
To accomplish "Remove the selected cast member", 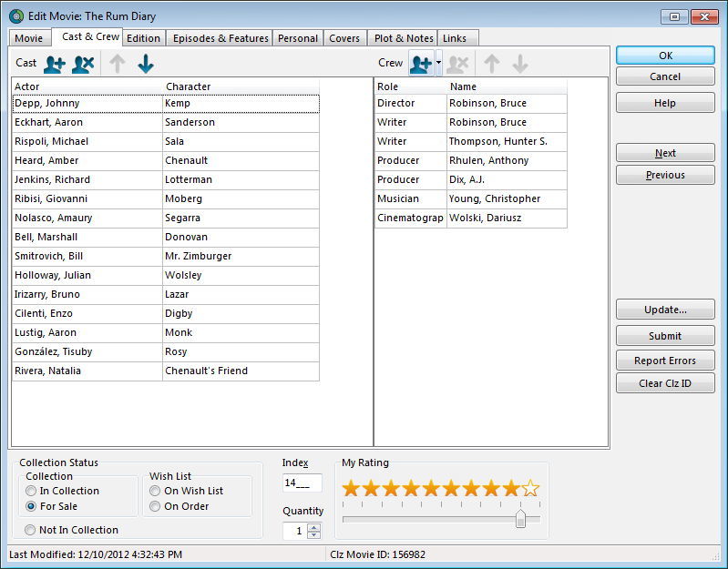I will (x=83, y=64).
